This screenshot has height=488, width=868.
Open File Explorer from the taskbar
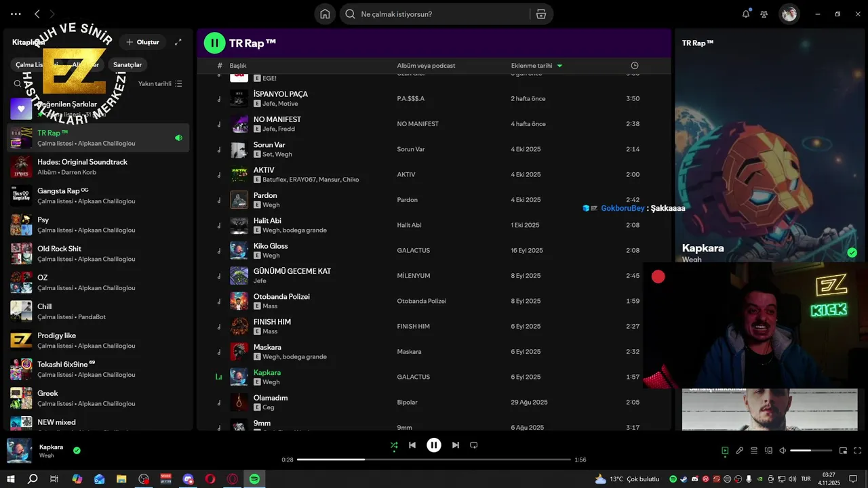coord(121,479)
